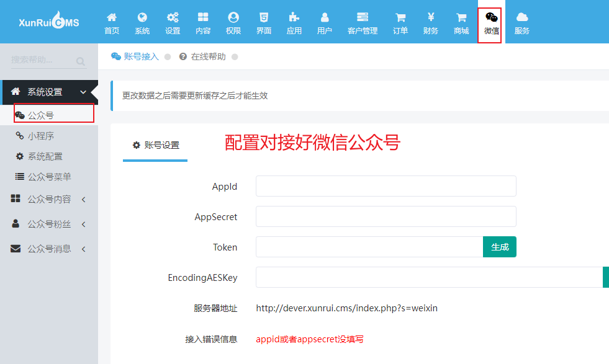Click the envelope icon beside 公众号消息
Viewport: 609px width, 364px height.
pyautogui.click(x=16, y=249)
